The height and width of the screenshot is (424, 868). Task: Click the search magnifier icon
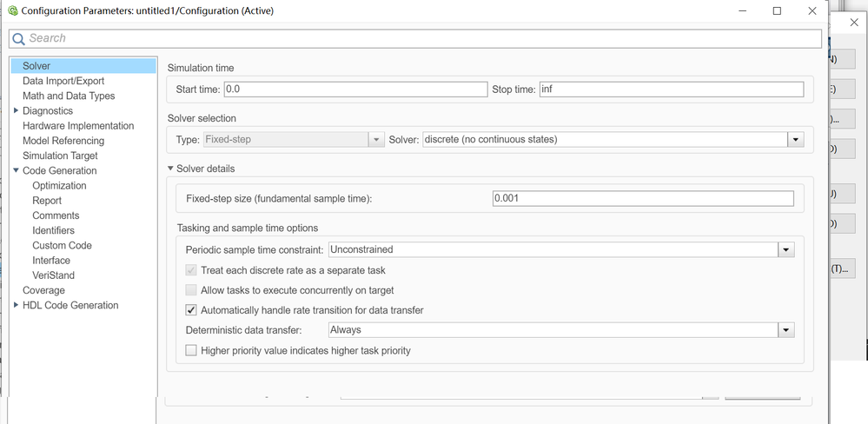click(x=18, y=38)
